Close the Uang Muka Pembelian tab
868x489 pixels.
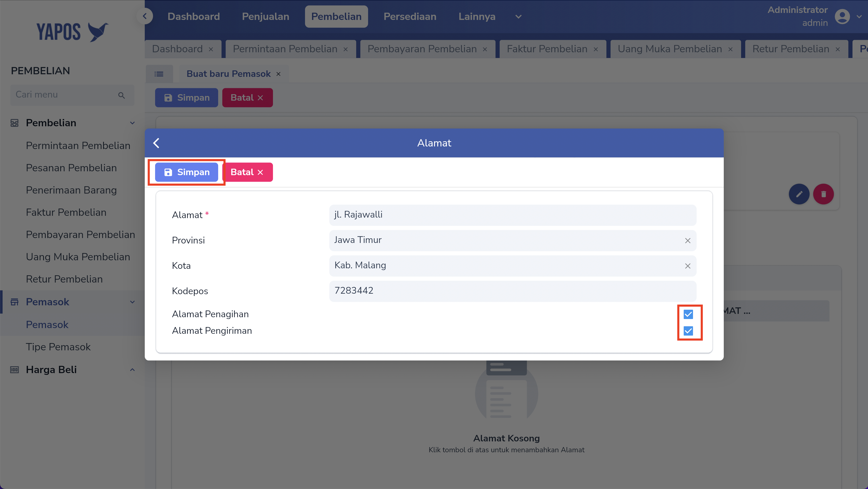point(730,50)
